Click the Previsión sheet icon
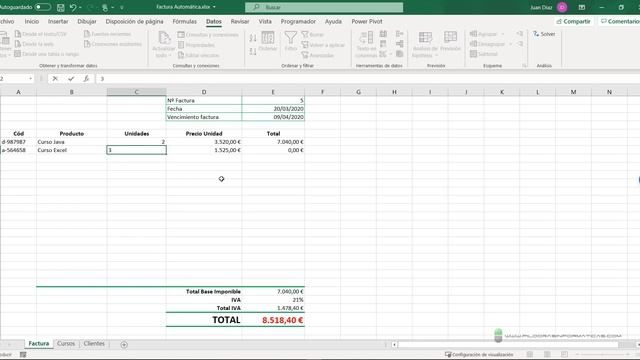 (x=450, y=41)
